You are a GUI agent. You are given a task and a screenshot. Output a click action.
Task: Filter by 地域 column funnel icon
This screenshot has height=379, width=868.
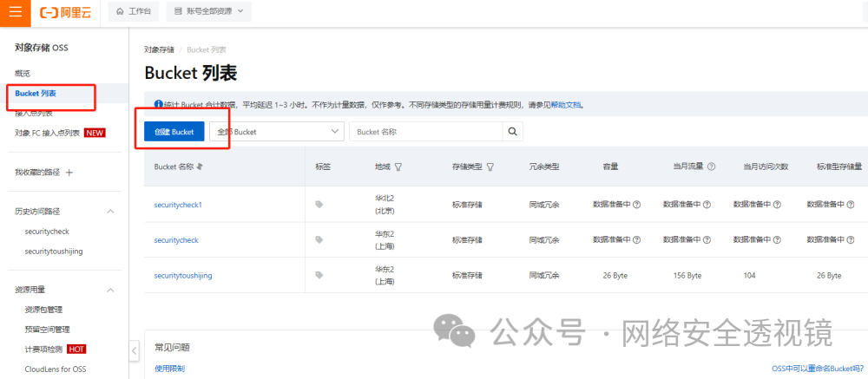tap(398, 167)
